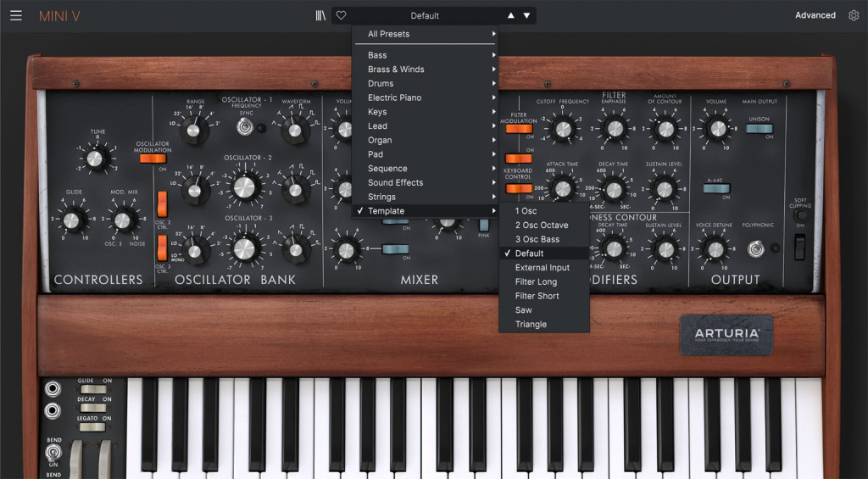Click the lower jack socket beside the keyboard
Viewport: 868px width, 479px height.
pos(53,411)
